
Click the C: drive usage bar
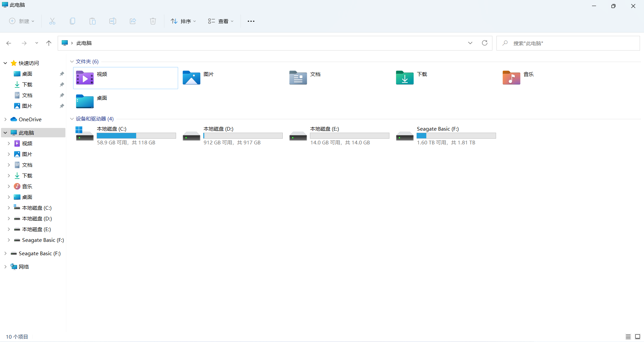click(x=136, y=136)
